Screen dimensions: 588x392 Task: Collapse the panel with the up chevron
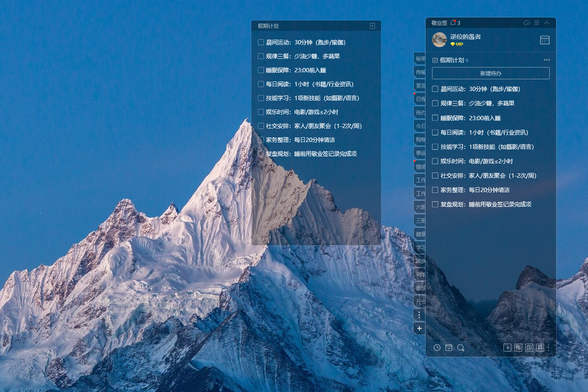coord(547,23)
